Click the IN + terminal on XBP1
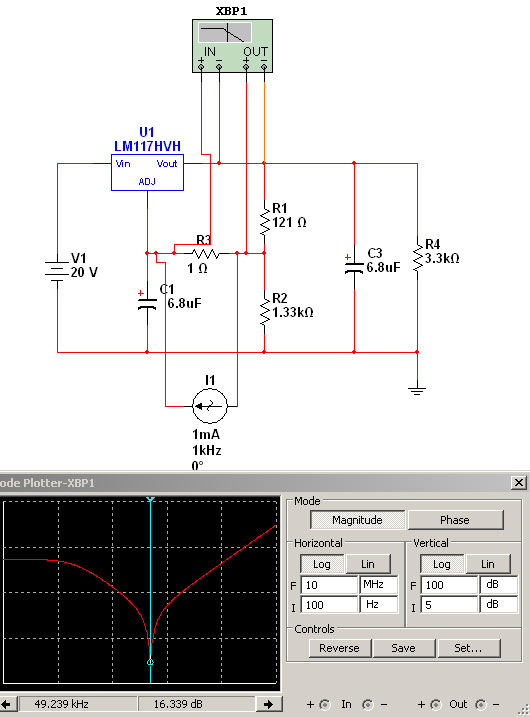The height and width of the screenshot is (717, 530). [x=201, y=67]
